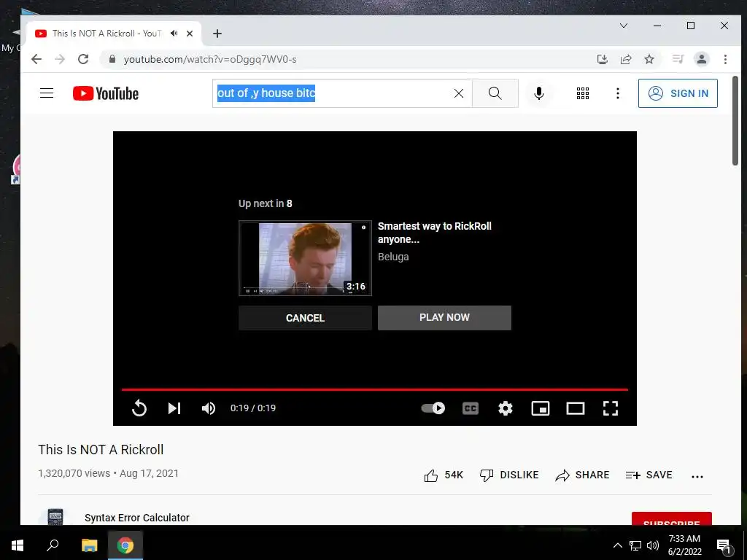
Task: Open taskbar clock 7:33 AM
Action: pyautogui.click(x=684, y=545)
